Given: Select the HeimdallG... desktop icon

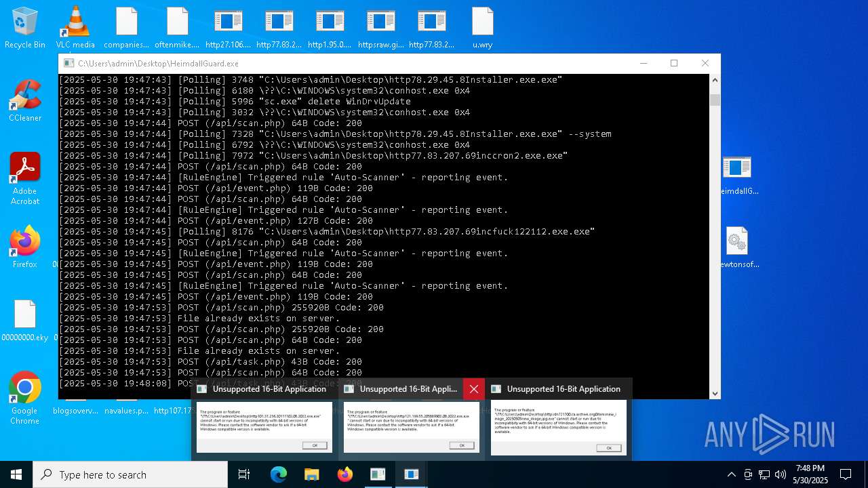Looking at the screenshot, I should point(737,175).
